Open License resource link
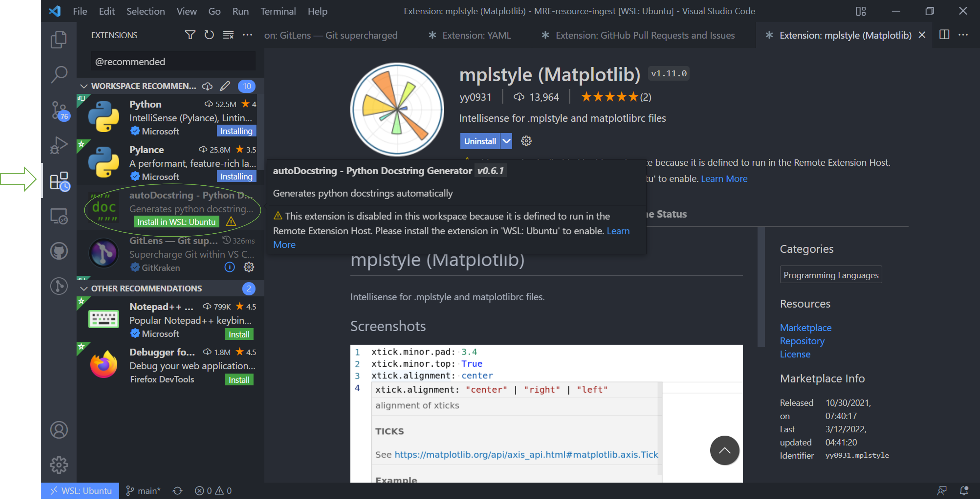The image size is (980, 499). point(795,354)
